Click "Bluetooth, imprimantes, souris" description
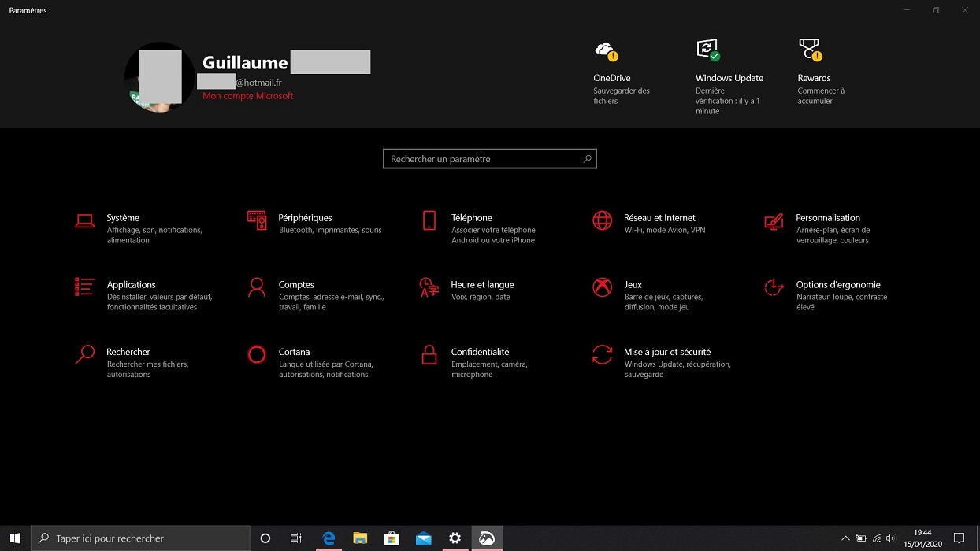Screen dimensions: 980x551 click(330, 231)
